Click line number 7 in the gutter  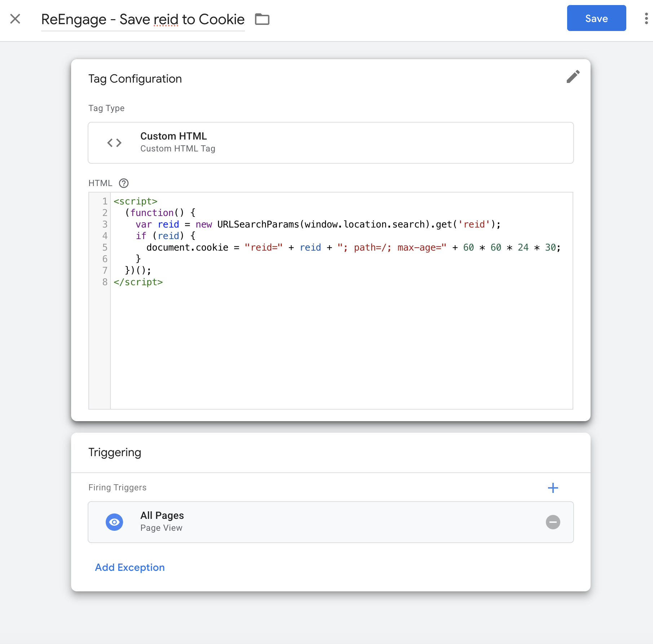click(x=105, y=270)
